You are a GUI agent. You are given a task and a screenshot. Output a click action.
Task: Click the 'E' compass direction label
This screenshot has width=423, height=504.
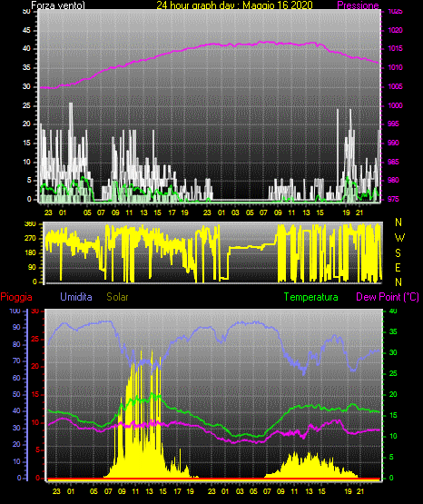tap(398, 267)
